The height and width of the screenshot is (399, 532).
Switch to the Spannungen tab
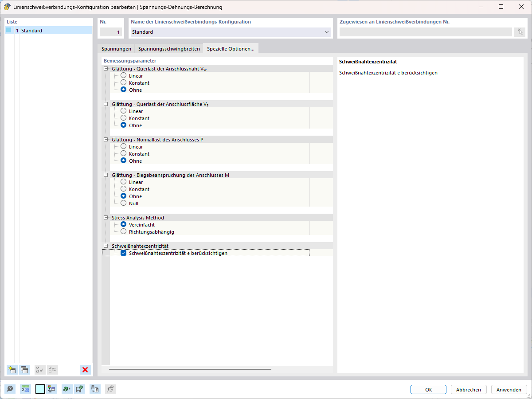coord(116,49)
